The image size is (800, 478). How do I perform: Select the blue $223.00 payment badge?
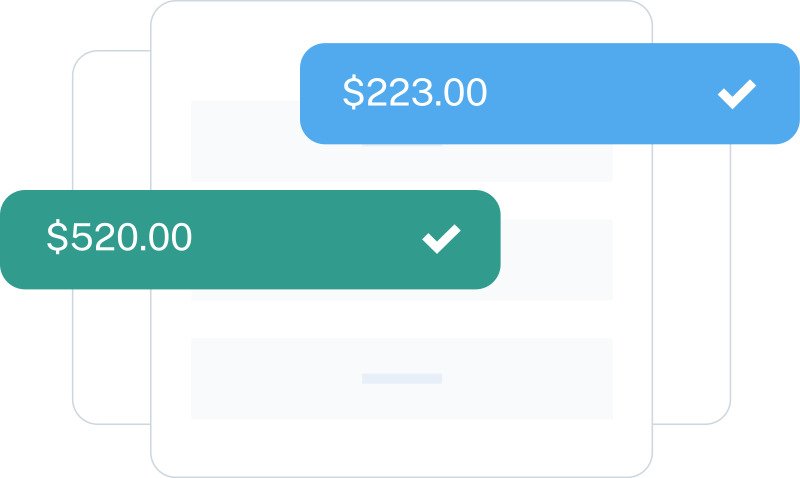coord(548,94)
